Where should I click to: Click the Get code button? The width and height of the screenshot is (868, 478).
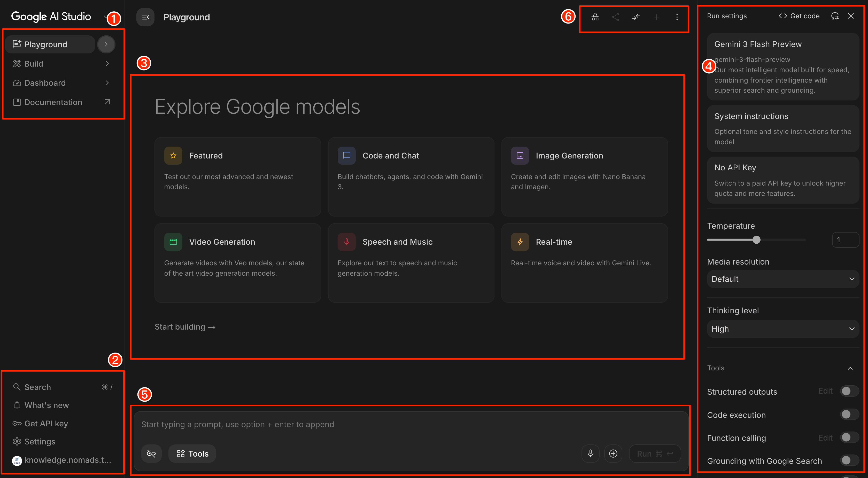click(799, 16)
